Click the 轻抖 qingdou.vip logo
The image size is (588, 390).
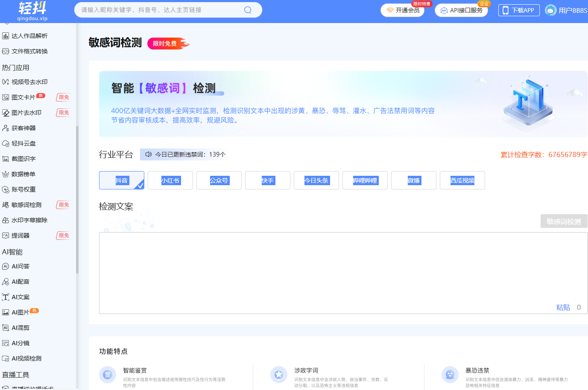(32, 11)
